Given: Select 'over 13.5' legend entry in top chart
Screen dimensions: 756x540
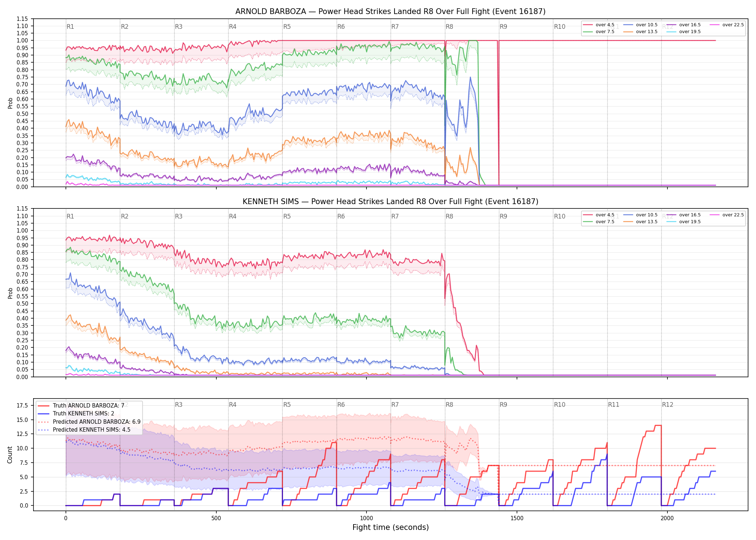Looking at the screenshot, I should [x=640, y=32].
